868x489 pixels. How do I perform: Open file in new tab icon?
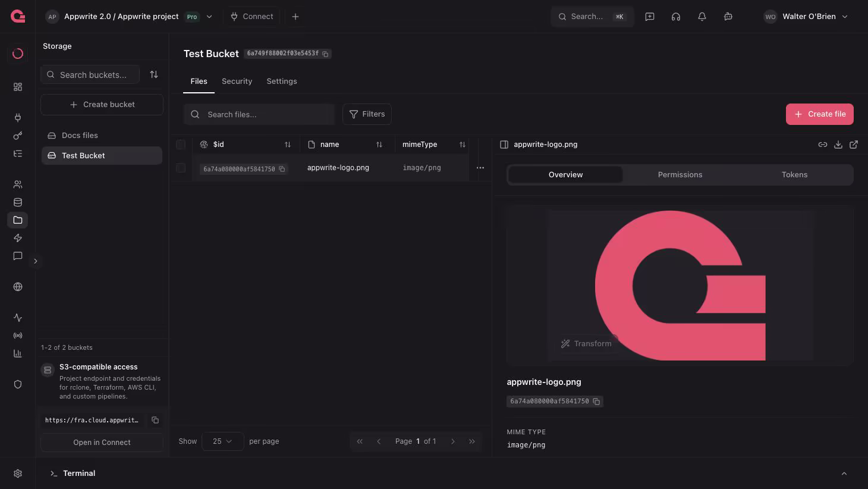(x=854, y=145)
